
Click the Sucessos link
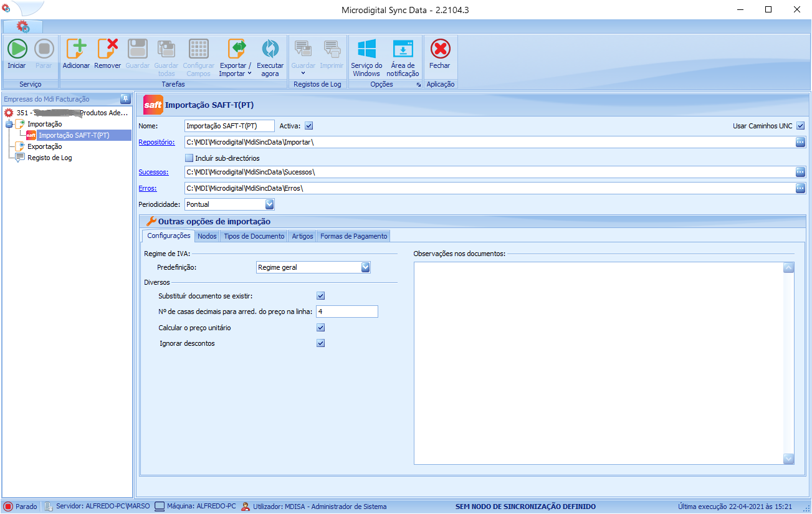pyautogui.click(x=153, y=172)
